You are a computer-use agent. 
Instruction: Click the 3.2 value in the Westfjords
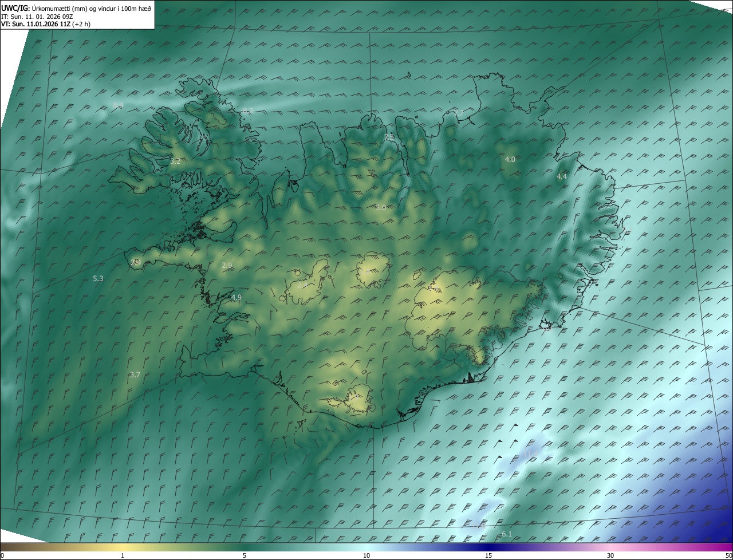tap(175, 161)
